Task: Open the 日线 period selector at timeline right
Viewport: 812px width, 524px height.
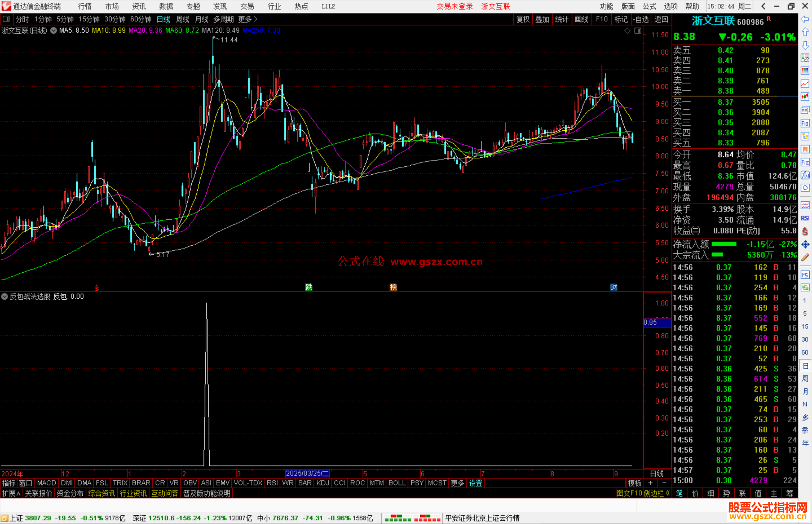Action: 657,473
